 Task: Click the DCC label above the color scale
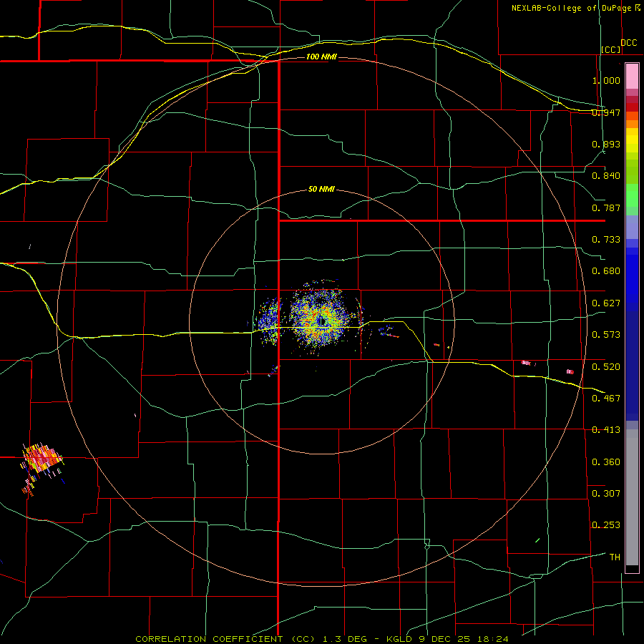click(629, 43)
